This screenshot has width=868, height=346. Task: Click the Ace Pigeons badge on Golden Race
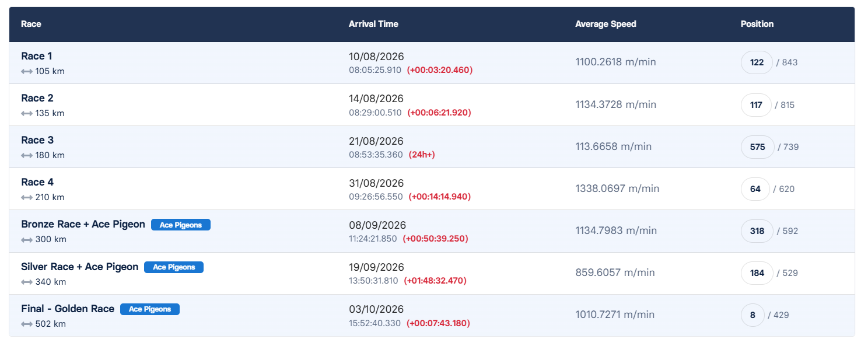click(x=150, y=309)
